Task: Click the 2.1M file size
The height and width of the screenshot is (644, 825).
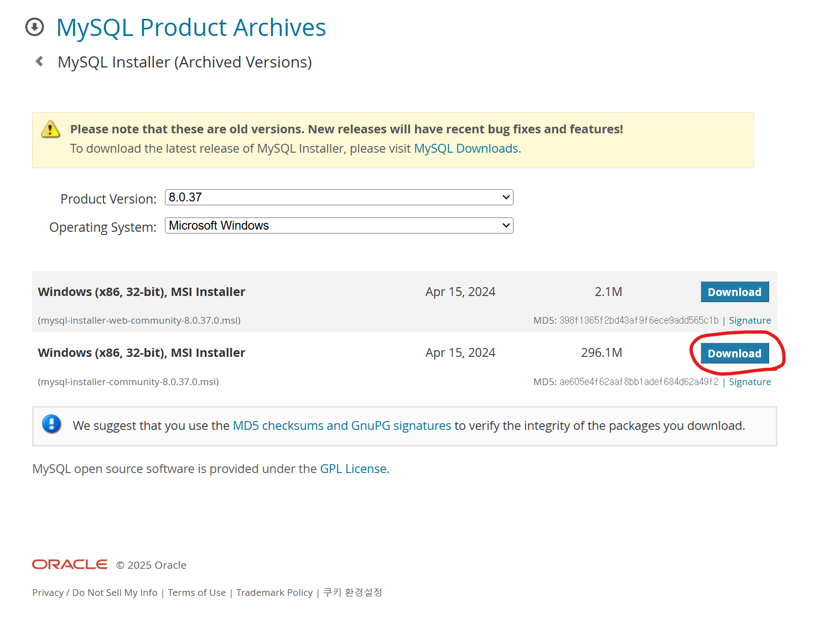Action: pyautogui.click(x=609, y=292)
